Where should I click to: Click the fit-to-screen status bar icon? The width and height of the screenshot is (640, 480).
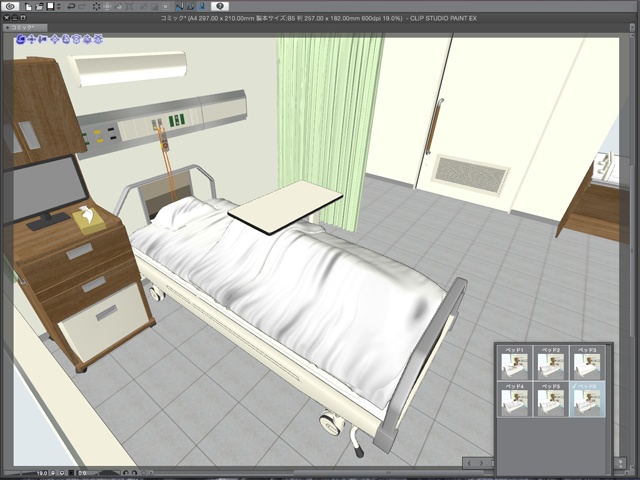click(71, 473)
